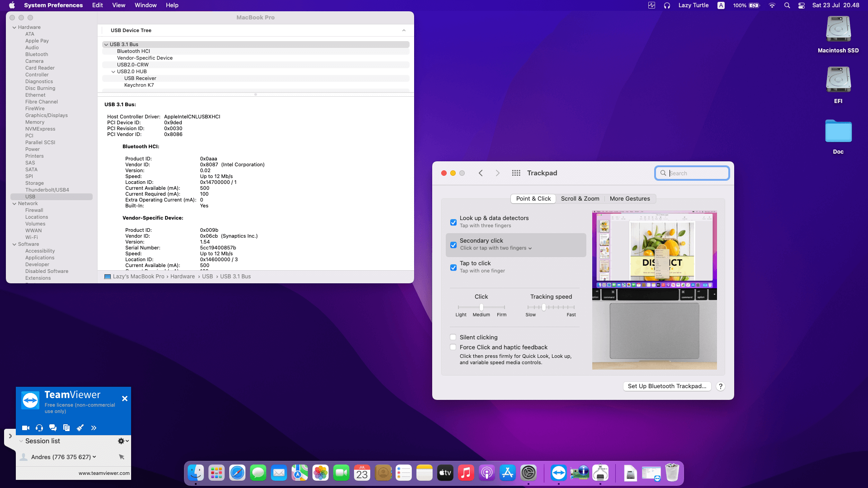Image resolution: width=868 pixels, height=488 pixels.
Task: Toggle USB Device Tree sort chevron
Action: 404,30
